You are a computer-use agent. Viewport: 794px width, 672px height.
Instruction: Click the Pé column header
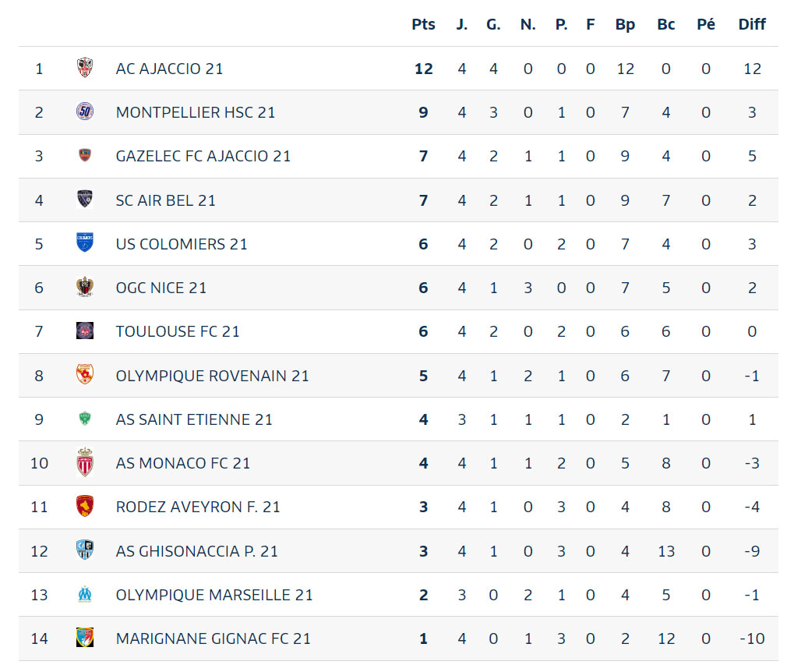(706, 24)
